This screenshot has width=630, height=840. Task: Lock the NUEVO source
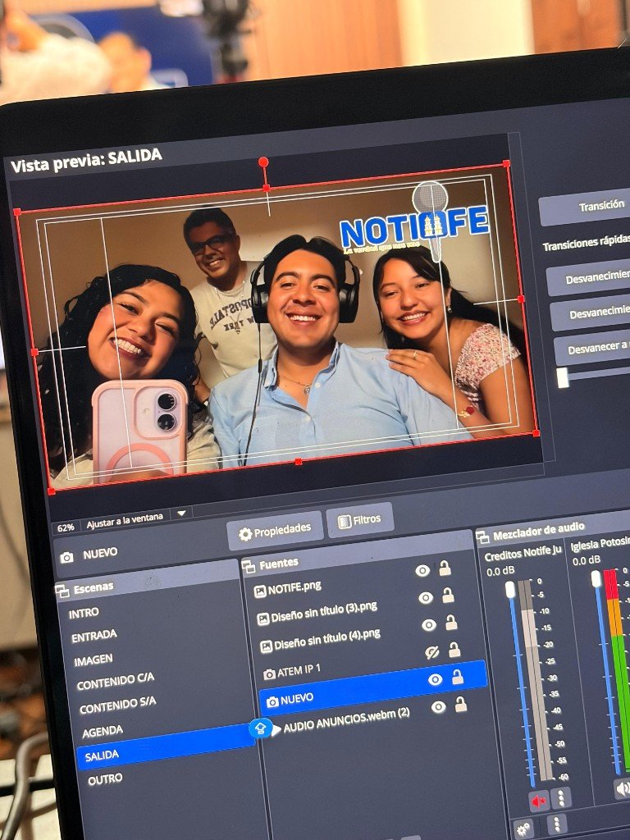pyautogui.click(x=458, y=677)
